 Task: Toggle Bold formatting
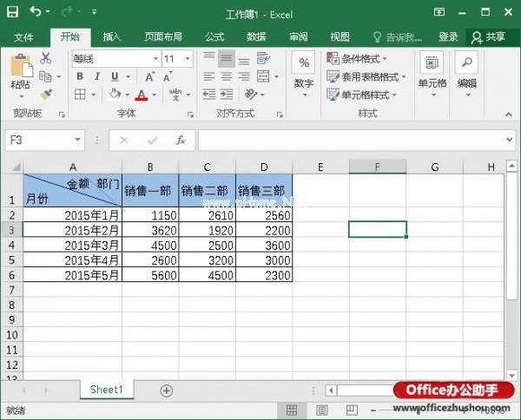click(x=79, y=76)
